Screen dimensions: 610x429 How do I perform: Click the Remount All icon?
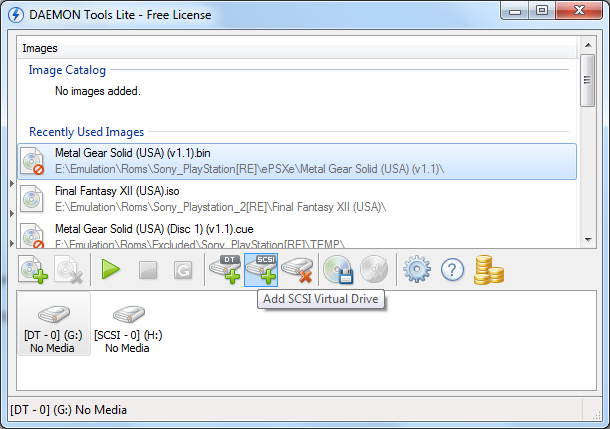[183, 270]
